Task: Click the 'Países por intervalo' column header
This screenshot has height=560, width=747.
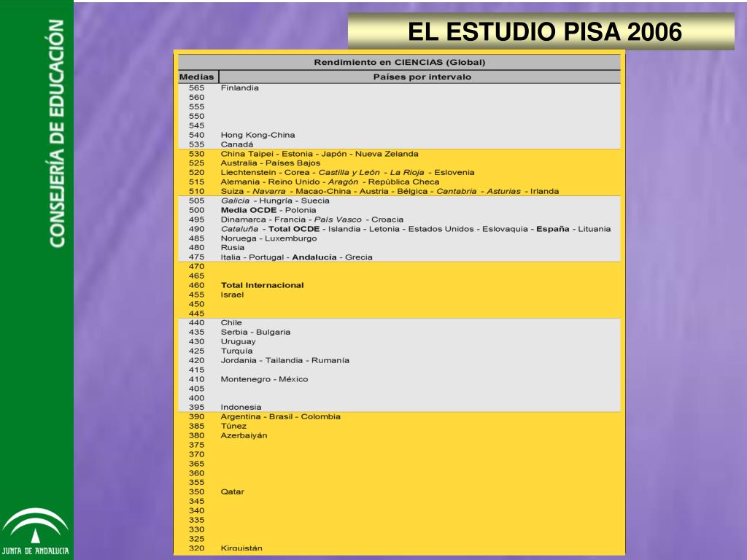Action: tap(422, 77)
